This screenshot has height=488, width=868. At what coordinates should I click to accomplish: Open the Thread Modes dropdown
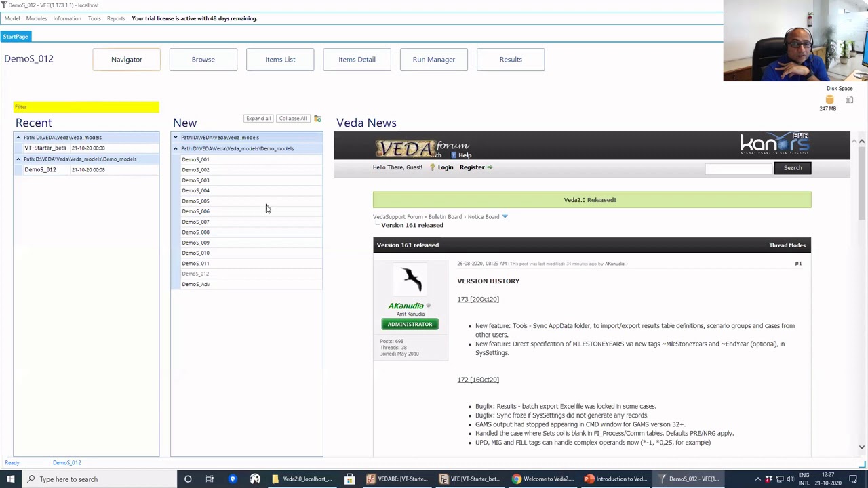point(787,245)
